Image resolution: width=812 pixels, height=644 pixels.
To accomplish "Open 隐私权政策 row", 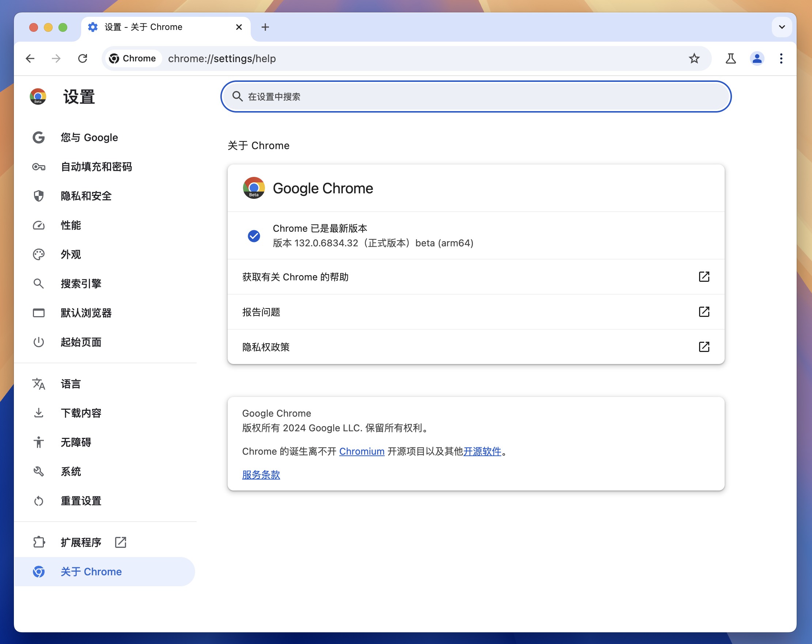I will (x=476, y=347).
